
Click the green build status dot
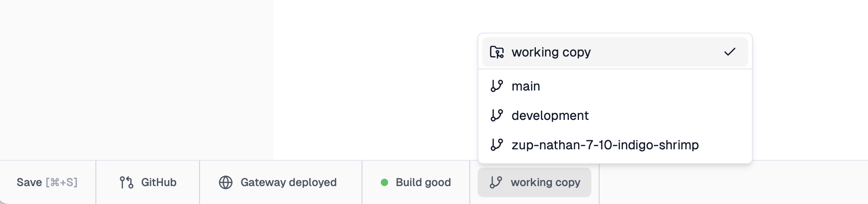point(384,182)
